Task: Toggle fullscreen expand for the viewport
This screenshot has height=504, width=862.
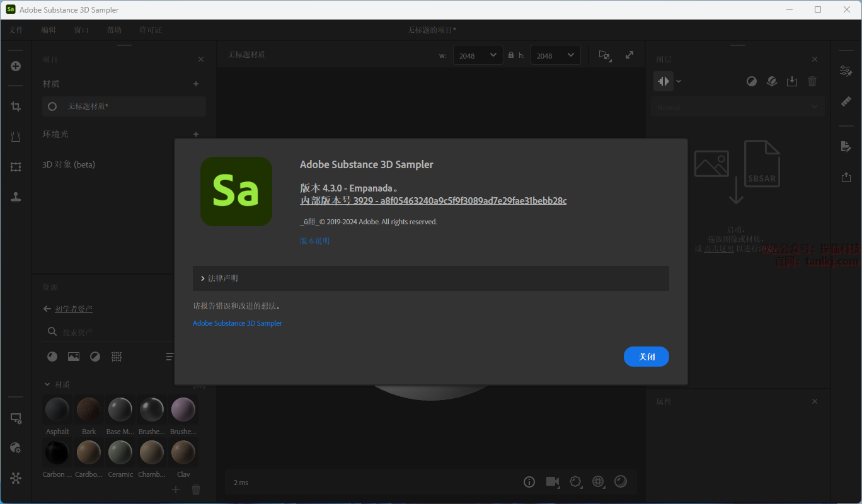Action: [629, 55]
